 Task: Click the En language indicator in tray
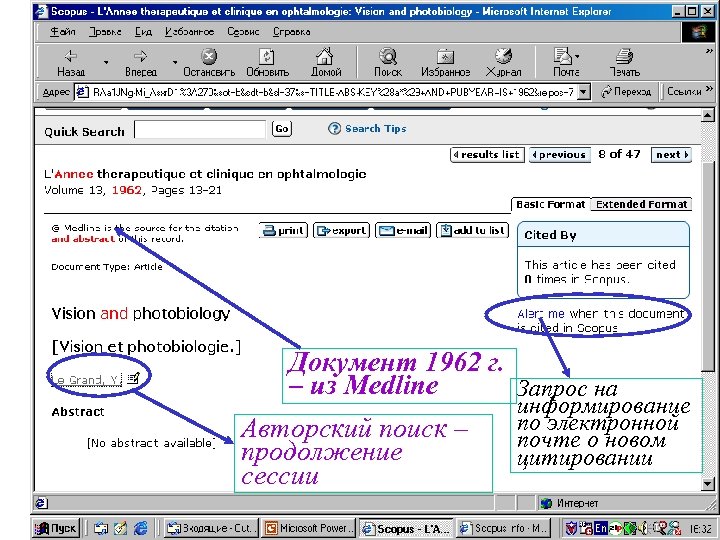(601, 528)
